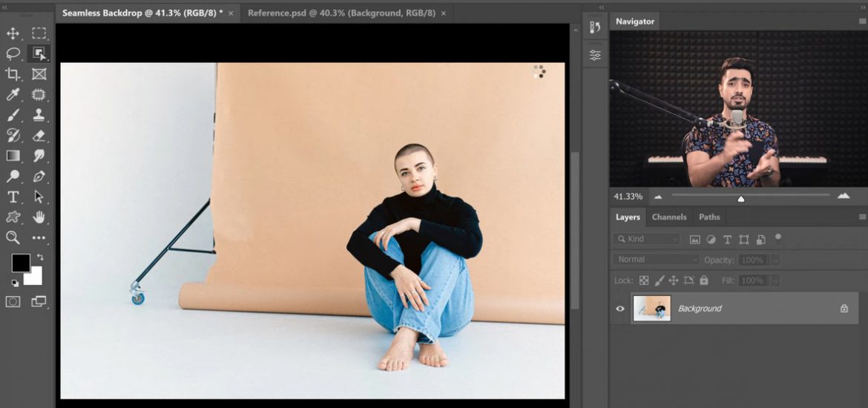Change the screen mode

39,302
